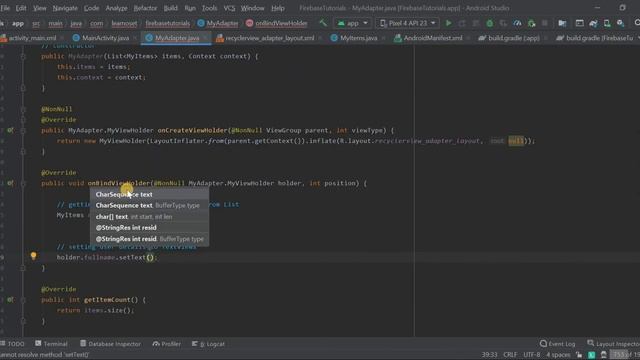640x360 pixels.
Task: Collapse the getItemCount method fold marker
Action: [23, 300]
